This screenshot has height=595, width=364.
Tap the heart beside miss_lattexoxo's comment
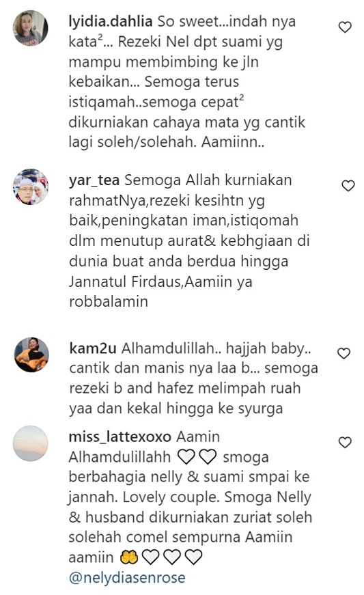tap(345, 442)
